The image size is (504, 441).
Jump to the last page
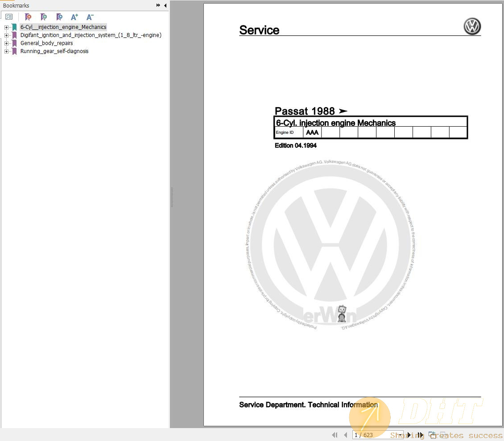click(421, 435)
